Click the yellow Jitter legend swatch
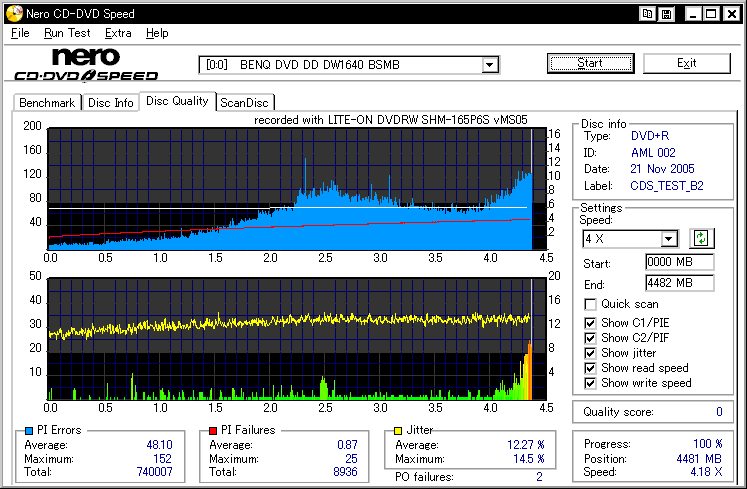Viewport: 747px width, 489px height. point(398,430)
